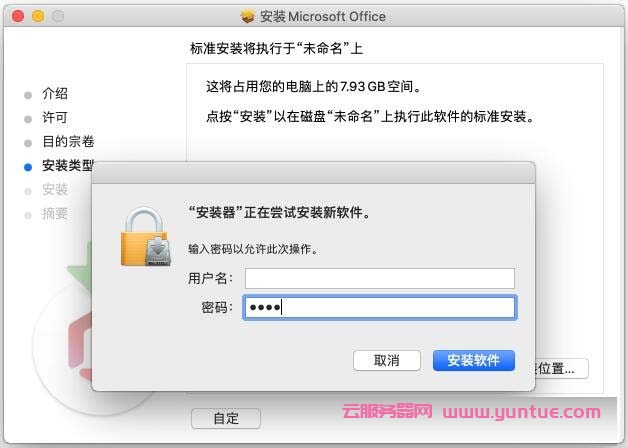The height and width of the screenshot is (448, 628).
Task: Click the yellow minimize window button
Action: tap(38, 16)
